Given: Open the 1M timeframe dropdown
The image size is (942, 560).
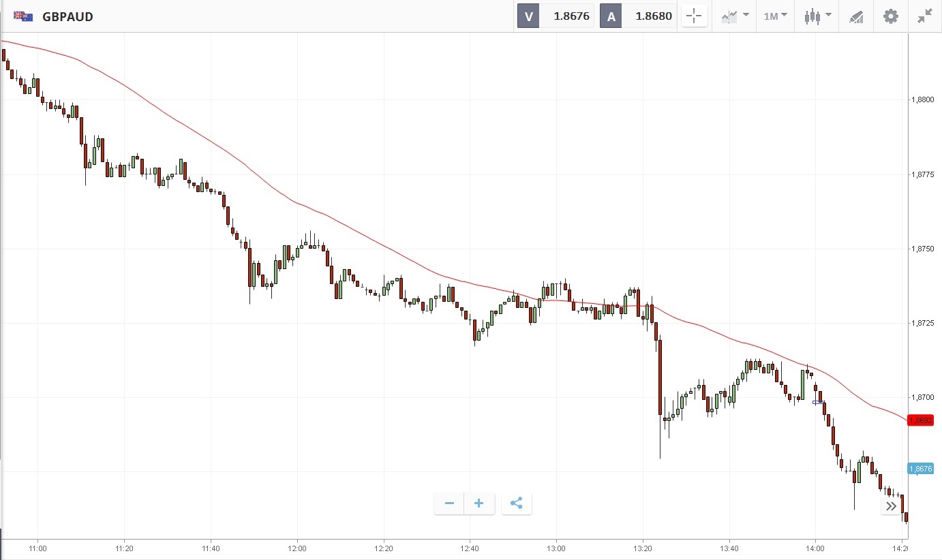Looking at the screenshot, I should point(775,16).
